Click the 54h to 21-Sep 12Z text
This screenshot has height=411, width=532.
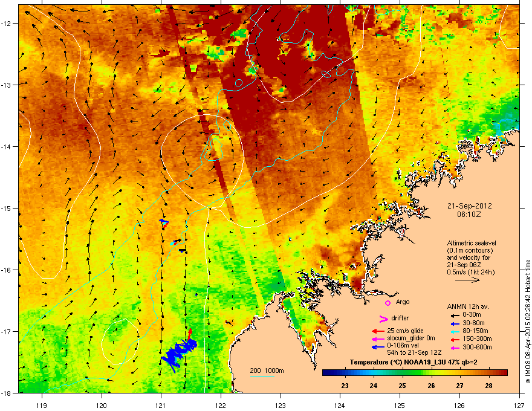point(414,352)
